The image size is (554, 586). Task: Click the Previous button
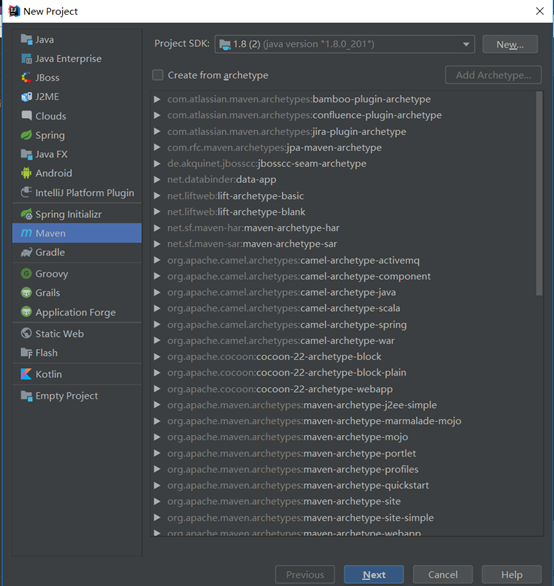tap(305, 574)
